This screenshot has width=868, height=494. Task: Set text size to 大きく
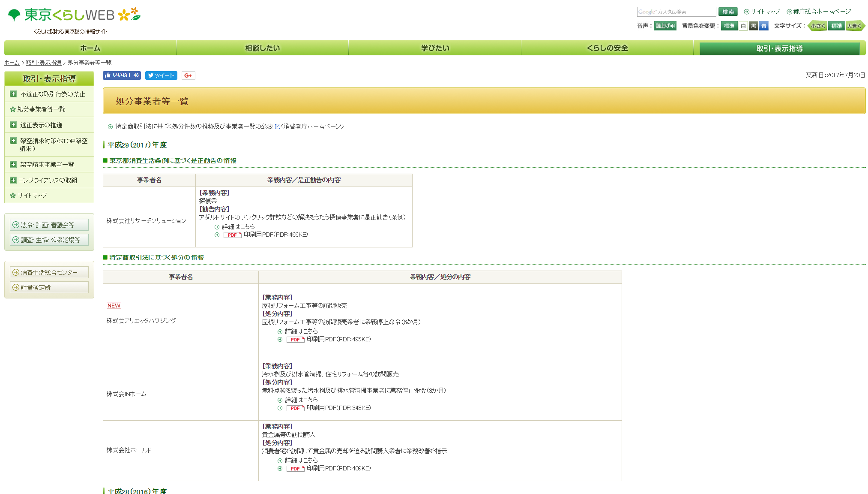click(854, 26)
